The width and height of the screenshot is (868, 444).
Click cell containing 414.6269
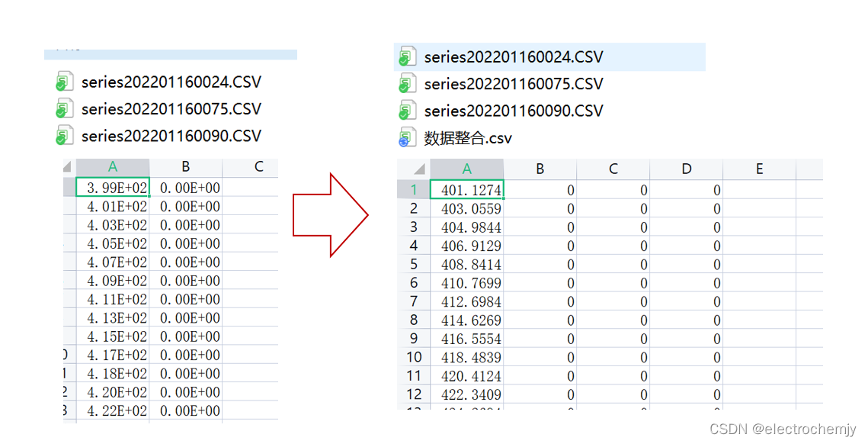[x=466, y=320]
